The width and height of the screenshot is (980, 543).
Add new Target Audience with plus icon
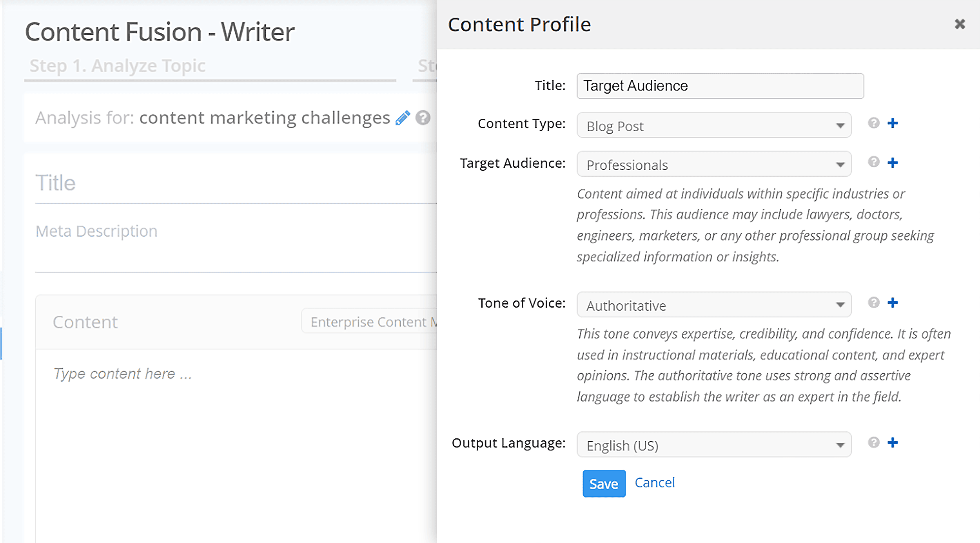click(x=893, y=162)
